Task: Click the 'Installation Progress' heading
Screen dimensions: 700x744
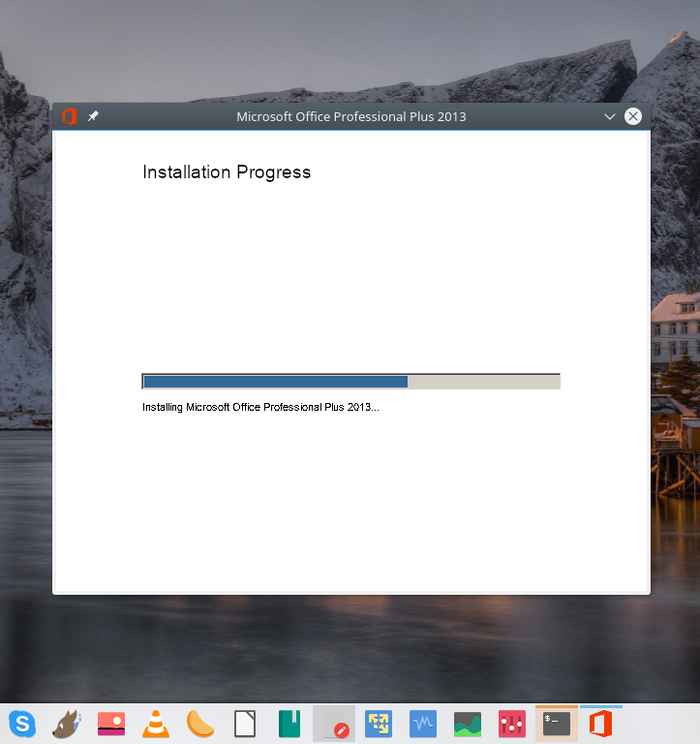Action: [x=227, y=172]
